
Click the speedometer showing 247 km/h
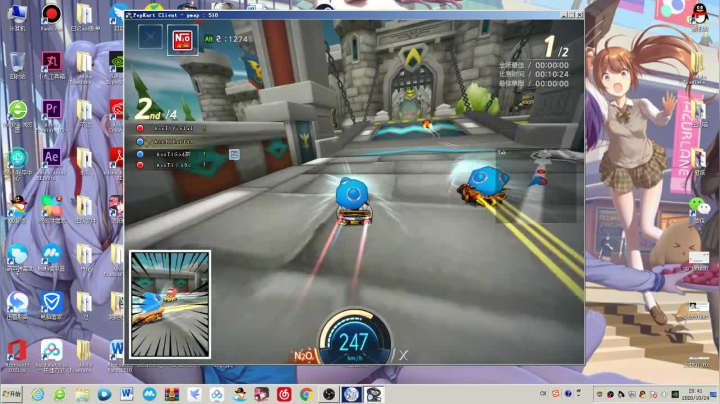point(354,338)
